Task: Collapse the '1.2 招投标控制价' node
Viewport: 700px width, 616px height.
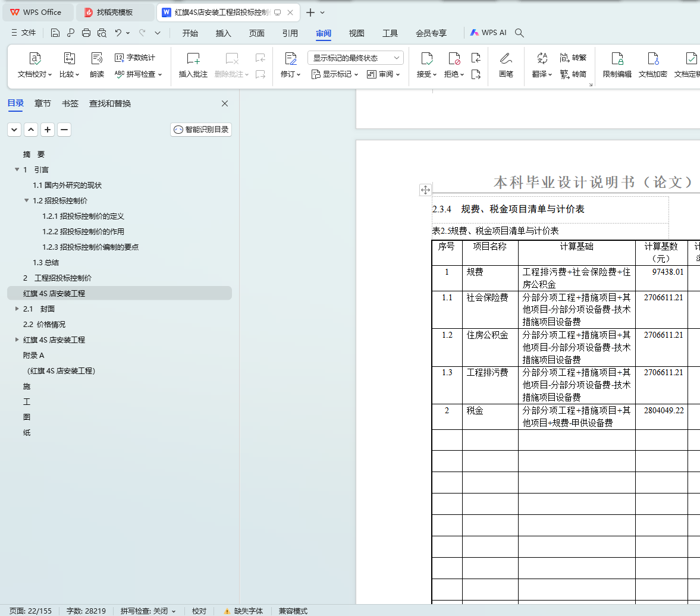Action: pos(27,200)
